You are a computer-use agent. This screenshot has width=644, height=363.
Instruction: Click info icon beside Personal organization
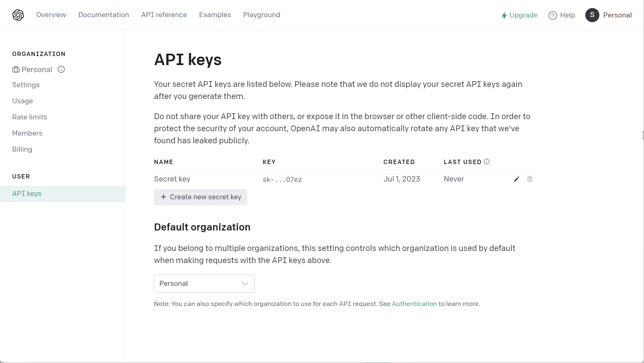(61, 69)
